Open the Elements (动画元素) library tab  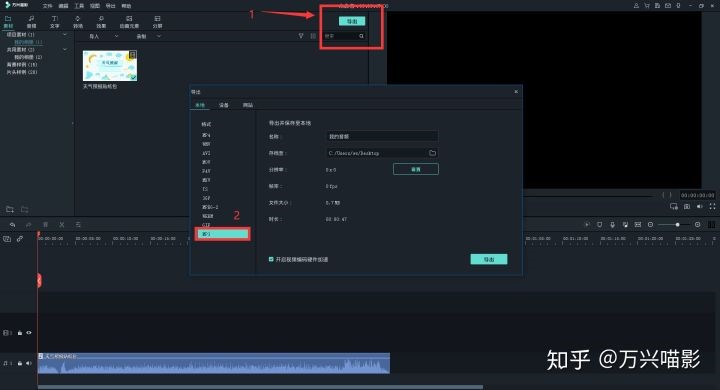(129, 22)
